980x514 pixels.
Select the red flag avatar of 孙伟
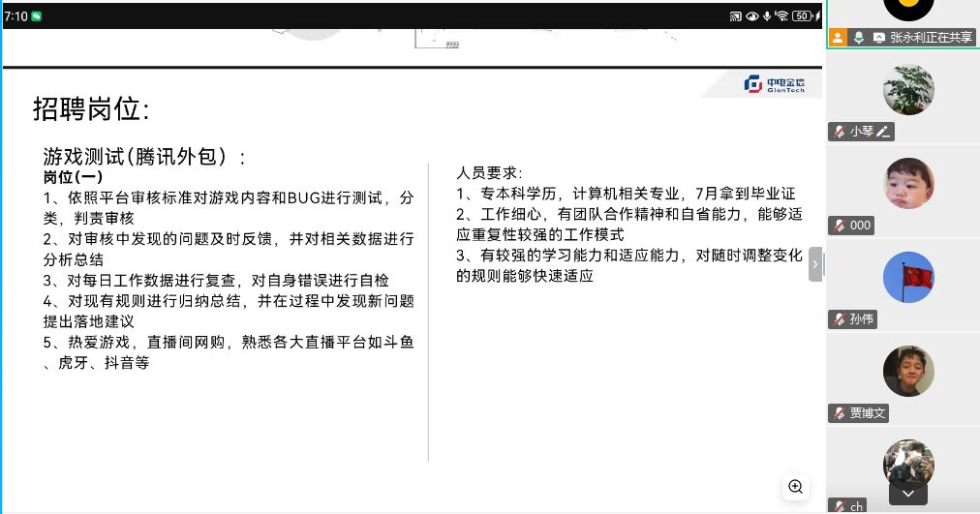click(908, 278)
